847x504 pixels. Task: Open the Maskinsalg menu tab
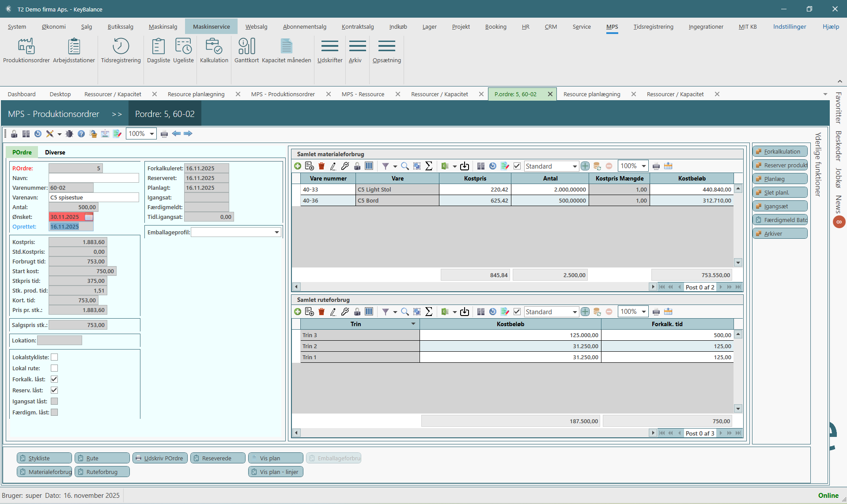163,26
